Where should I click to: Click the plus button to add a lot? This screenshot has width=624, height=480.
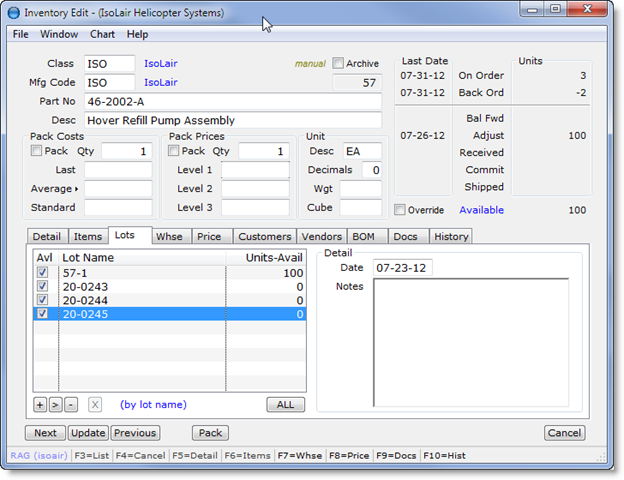click(x=40, y=405)
